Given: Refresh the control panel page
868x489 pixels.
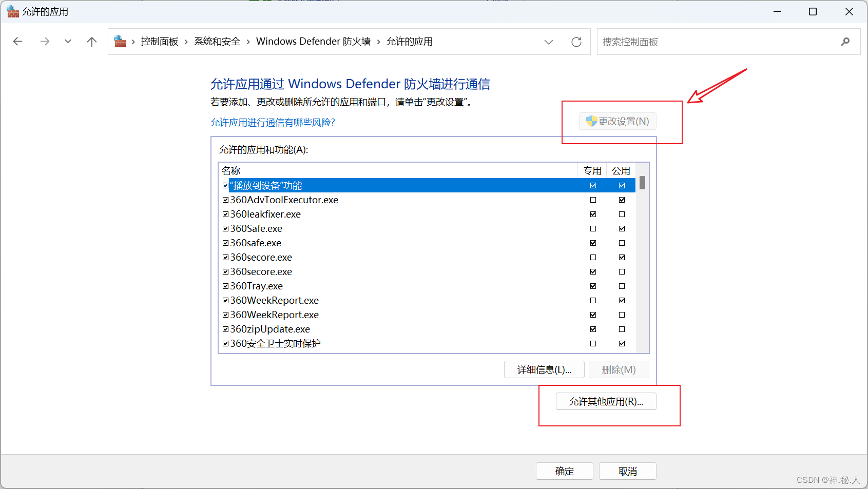Looking at the screenshot, I should coord(576,42).
